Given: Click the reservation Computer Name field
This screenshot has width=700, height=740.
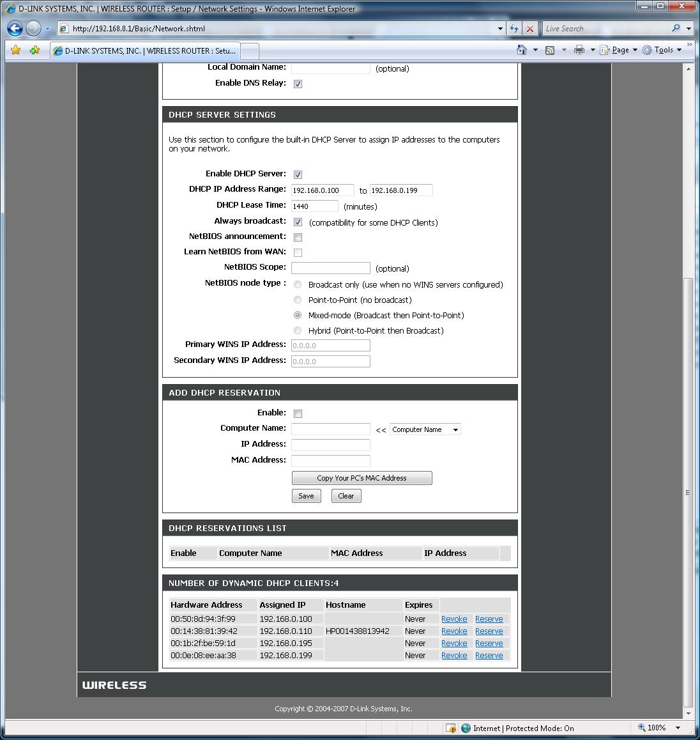Looking at the screenshot, I should click(330, 429).
